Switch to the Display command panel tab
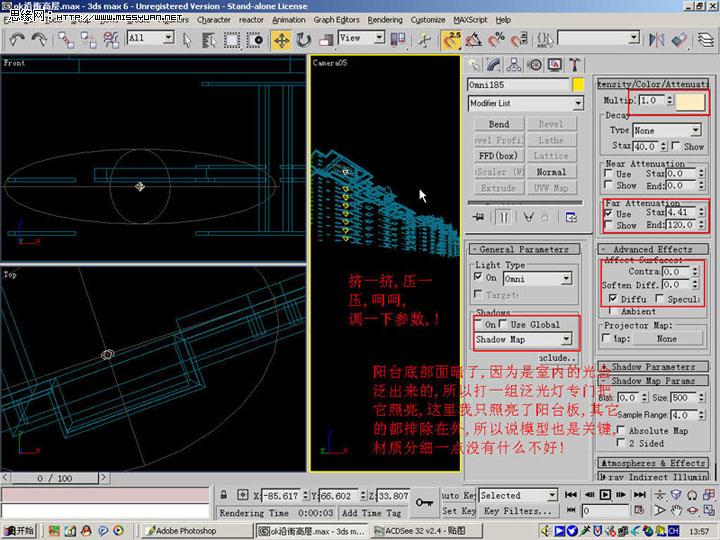720x540 pixels. tap(555, 65)
